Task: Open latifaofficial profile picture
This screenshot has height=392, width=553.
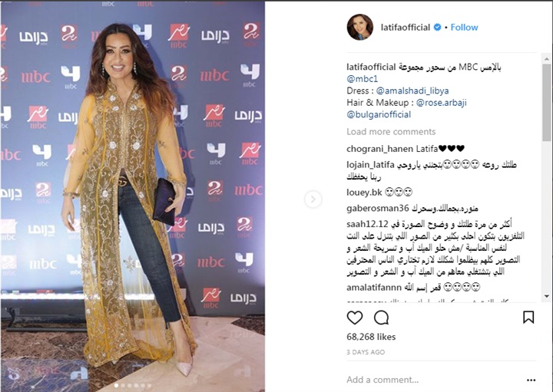Action: click(x=359, y=27)
